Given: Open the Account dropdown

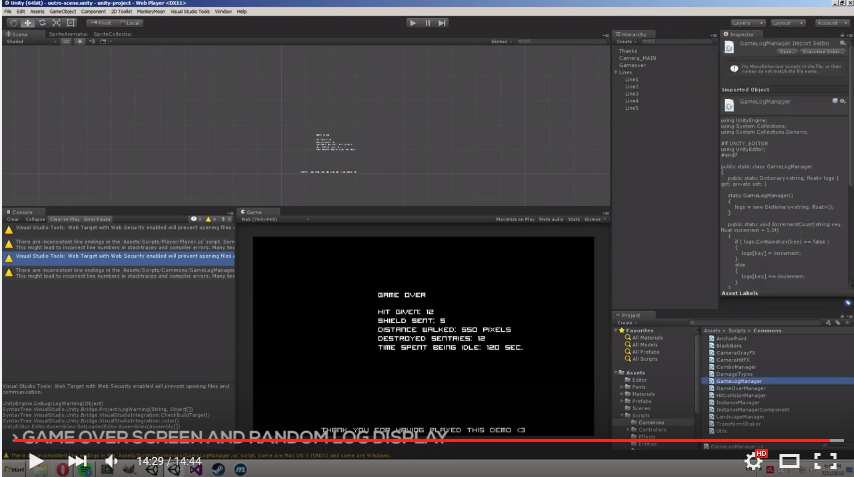Looking at the screenshot, I should 832,23.
